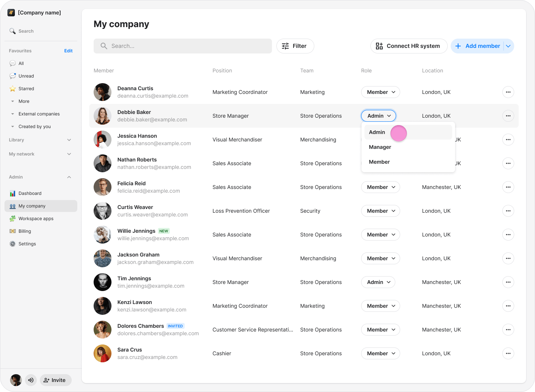The height and width of the screenshot is (392, 535).
Task: Open the sidebar Search with magnifier icon
Action: [22, 31]
